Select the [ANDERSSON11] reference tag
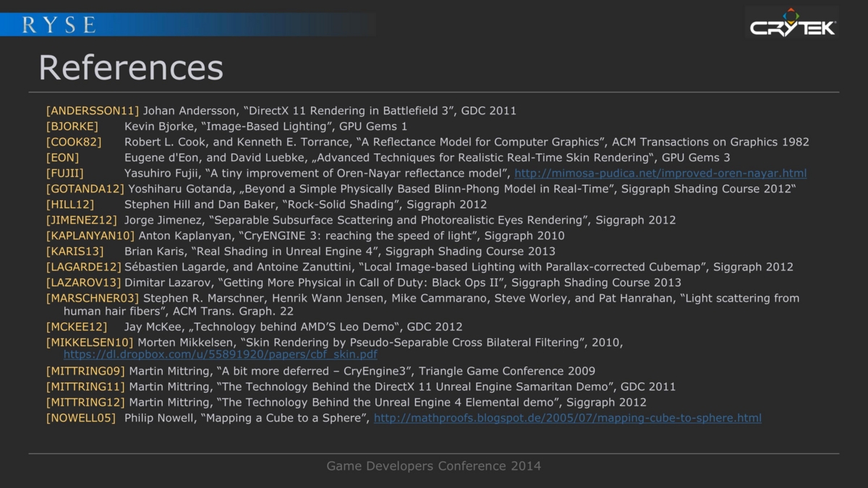This screenshot has width=868, height=488. 93,111
